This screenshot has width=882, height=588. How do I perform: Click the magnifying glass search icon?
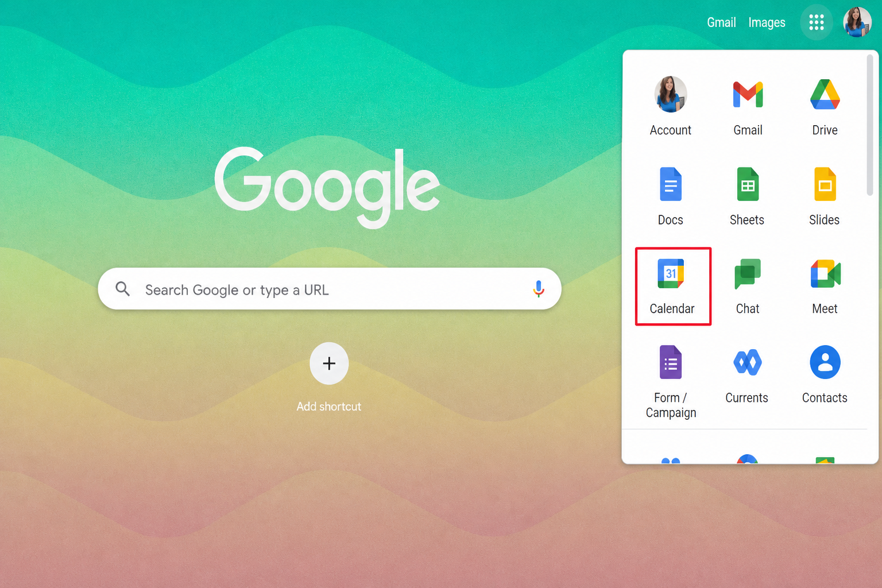pos(122,289)
